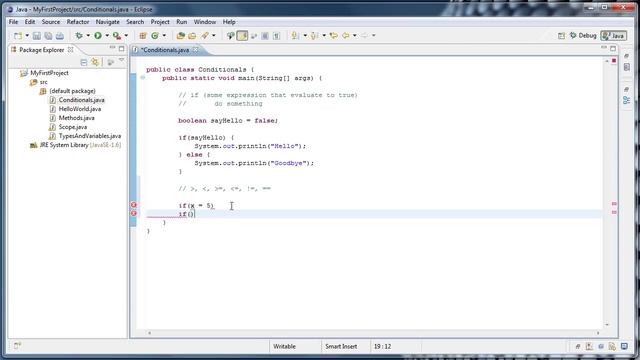Viewport: 640px width, 360px height.
Task: Open the Window menu
Action: pyautogui.click(x=205, y=22)
